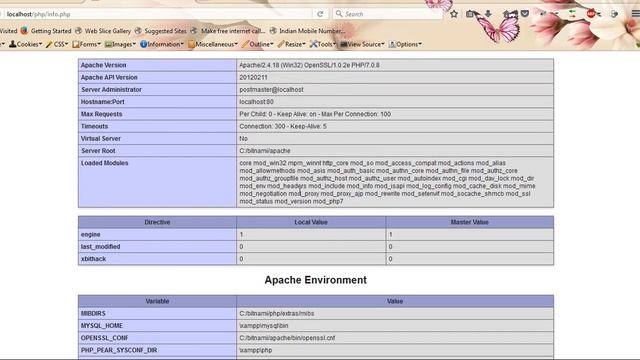
Task: Click the green and red arrows icon
Action: pyautogui.click(x=572, y=14)
